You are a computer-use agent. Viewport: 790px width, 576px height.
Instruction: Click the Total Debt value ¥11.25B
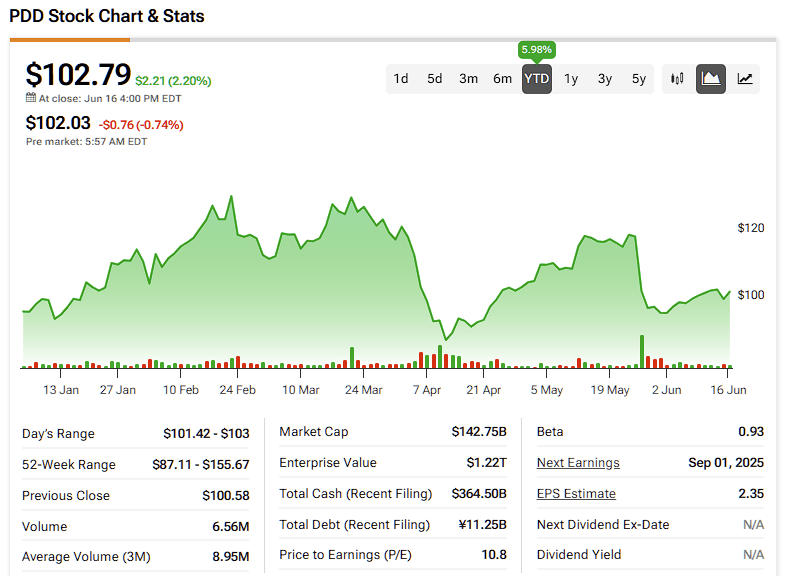(483, 525)
